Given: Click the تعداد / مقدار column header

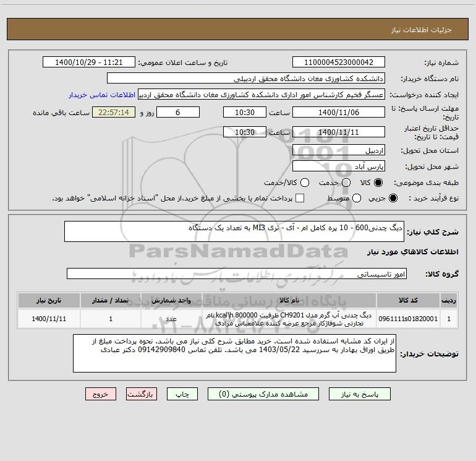Looking at the screenshot, I should tap(111, 300).
